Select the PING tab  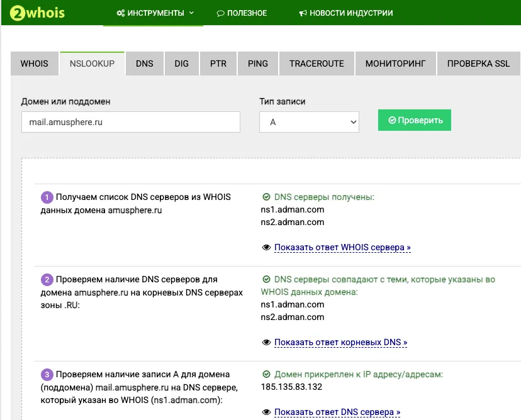[x=258, y=64]
